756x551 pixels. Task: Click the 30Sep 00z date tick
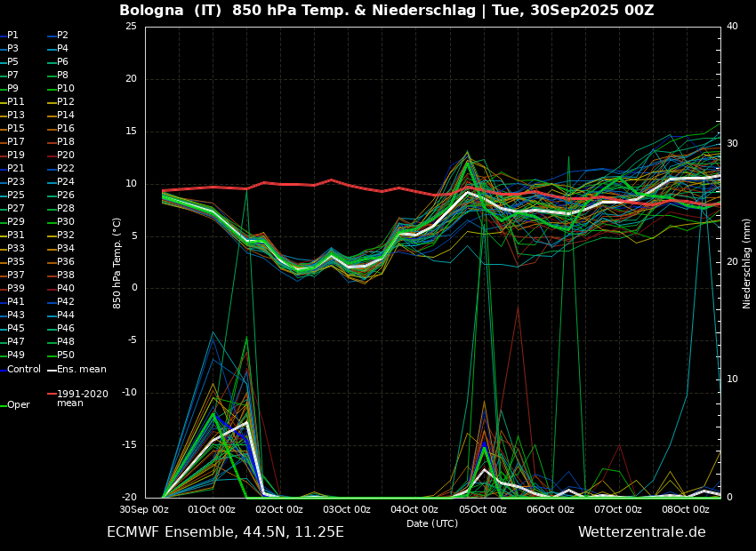coord(145,509)
